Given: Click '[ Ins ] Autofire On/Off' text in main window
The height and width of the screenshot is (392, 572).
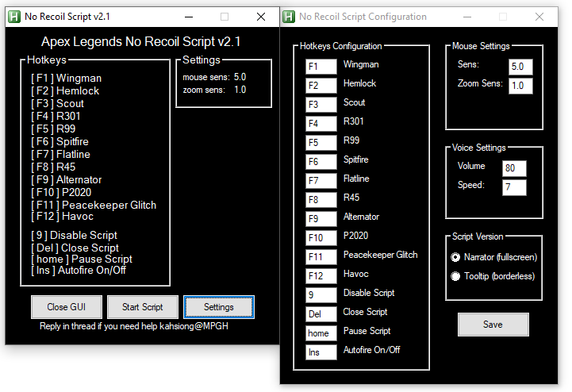Looking at the screenshot, I should [79, 270].
